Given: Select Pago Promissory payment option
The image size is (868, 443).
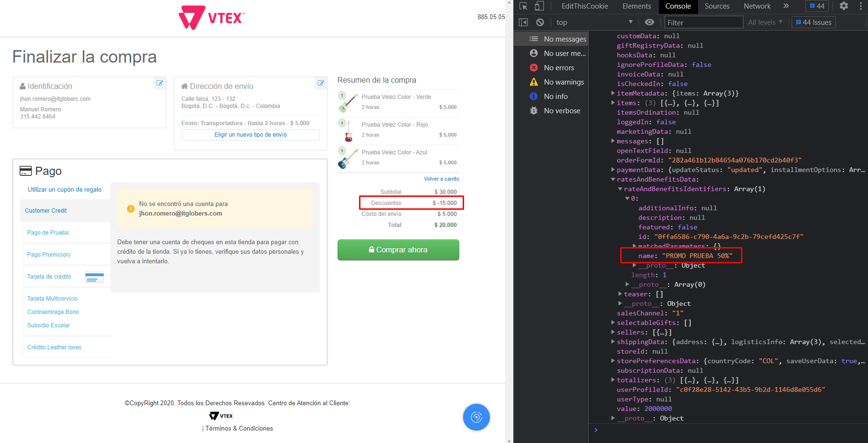Looking at the screenshot, I should (49, 255).
